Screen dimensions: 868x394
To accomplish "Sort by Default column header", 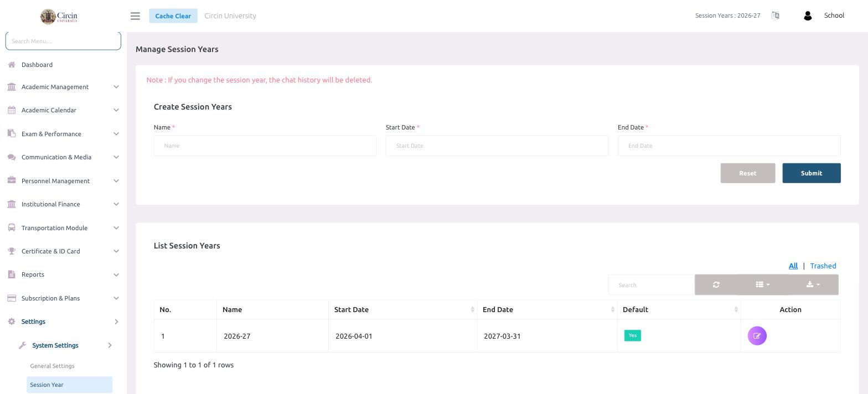I will click(x=679, y=309).
